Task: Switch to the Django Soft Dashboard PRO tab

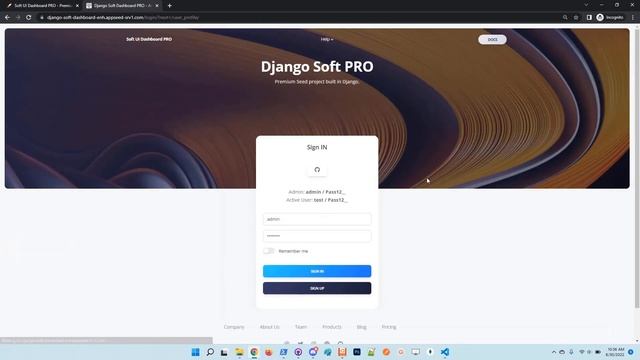Action: [x=122, y=6]
